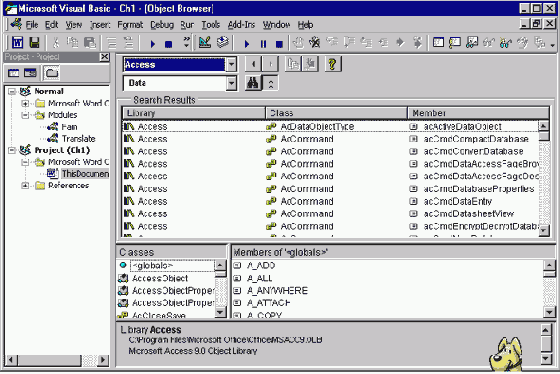Open the Debug menu
Viewport: 560px width, 374px height.
162,25
